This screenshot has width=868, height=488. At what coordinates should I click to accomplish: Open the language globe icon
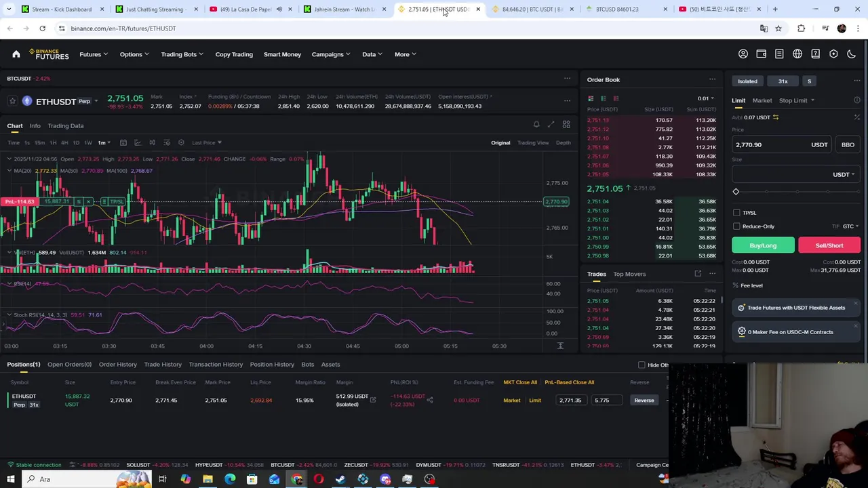pyautogui.click(x=797, y=54)
